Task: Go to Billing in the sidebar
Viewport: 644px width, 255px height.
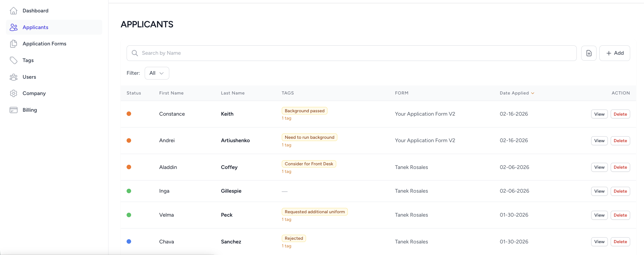Action: [x=30, y=110]
